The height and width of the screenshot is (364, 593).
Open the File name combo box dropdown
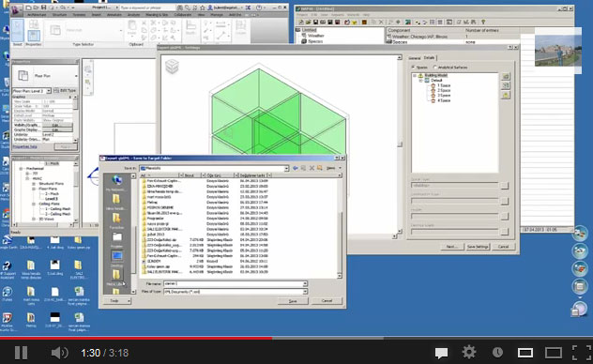[x=305, y=283]
